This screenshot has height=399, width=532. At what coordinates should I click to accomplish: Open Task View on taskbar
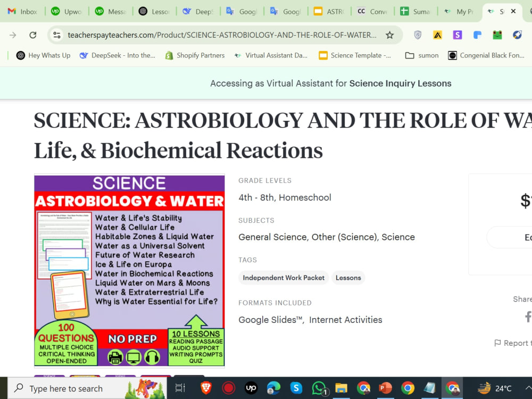[180, 388]
